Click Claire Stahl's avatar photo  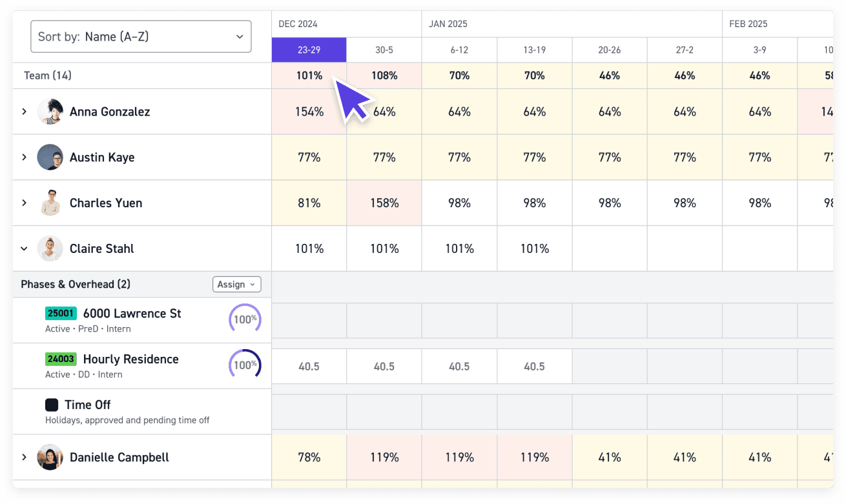point(50,248)
